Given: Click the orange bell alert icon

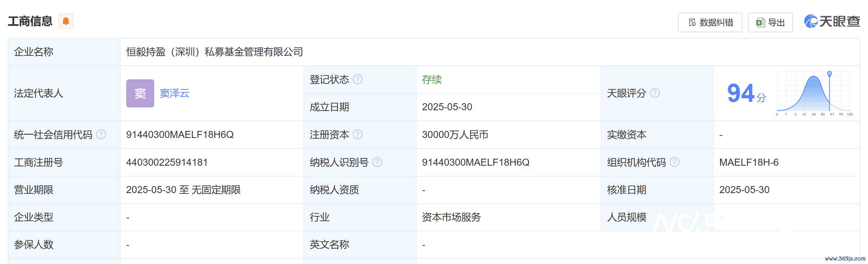Looking at the screenshot, I should pos(66,21).
